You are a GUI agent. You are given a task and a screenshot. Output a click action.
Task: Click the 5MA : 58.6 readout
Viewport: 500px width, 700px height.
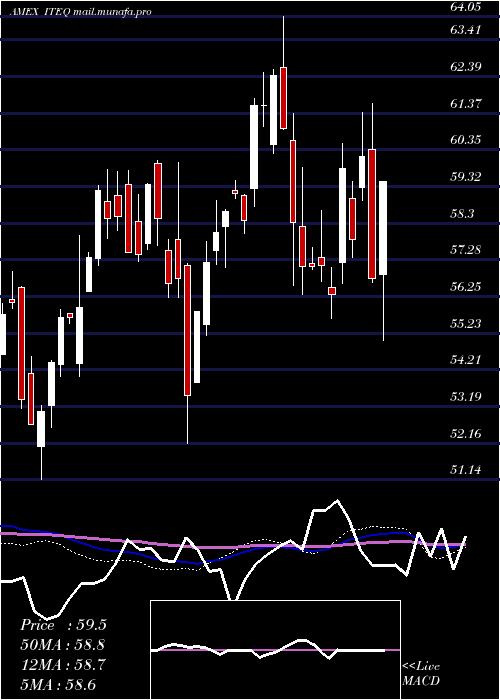click(58, 685)
